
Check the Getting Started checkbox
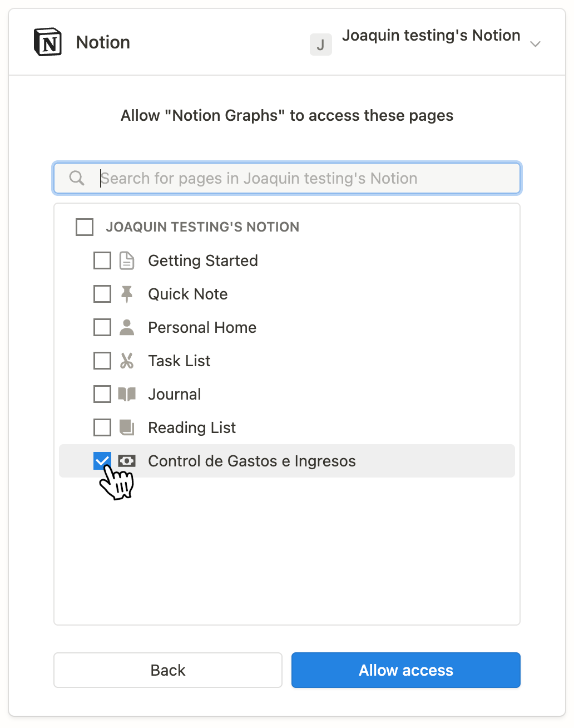[x=102, y=260]
